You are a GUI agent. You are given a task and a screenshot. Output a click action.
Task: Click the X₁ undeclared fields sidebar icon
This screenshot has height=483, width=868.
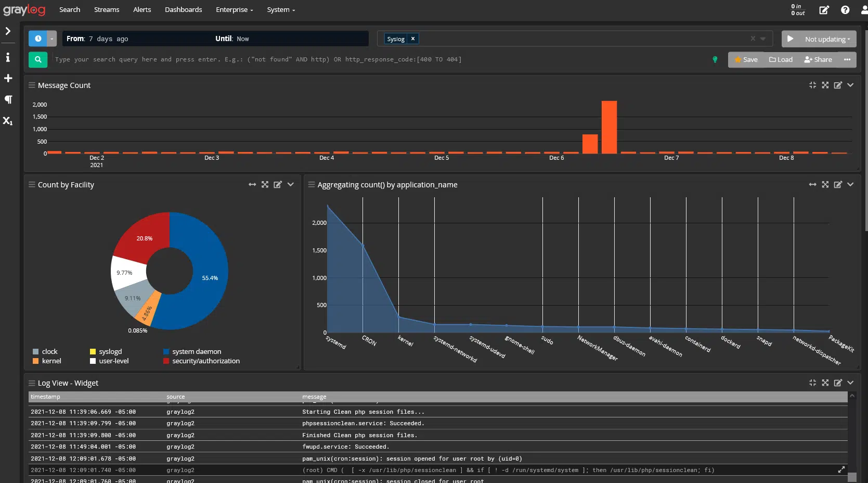point(8,121)
